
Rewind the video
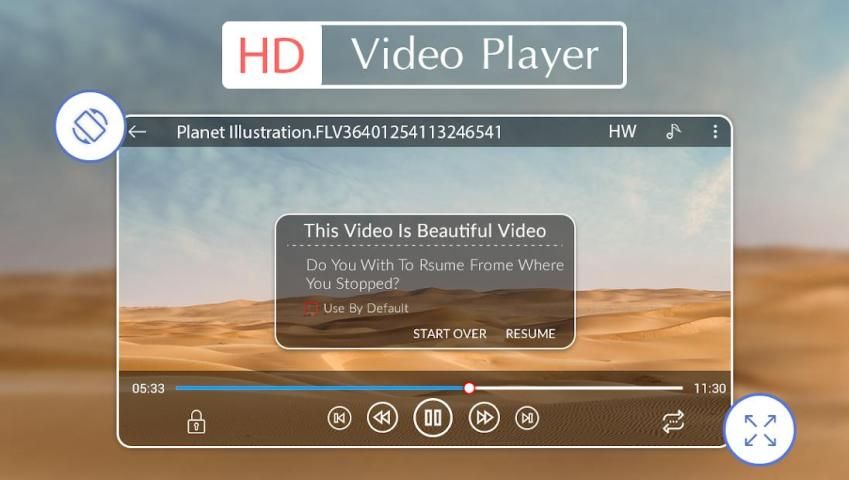point(381,418)
